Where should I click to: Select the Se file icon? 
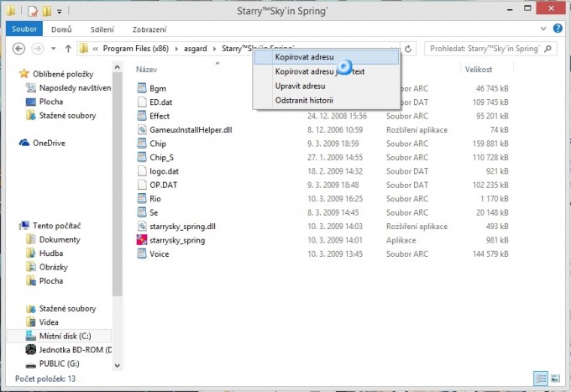click(142, 212)
